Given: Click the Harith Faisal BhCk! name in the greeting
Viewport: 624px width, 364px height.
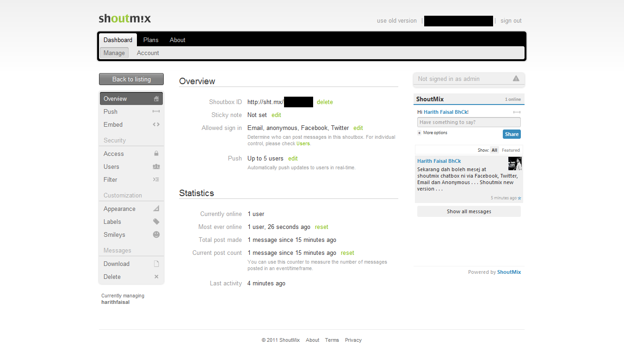Looking at the screenshot, I should (446, 112).
